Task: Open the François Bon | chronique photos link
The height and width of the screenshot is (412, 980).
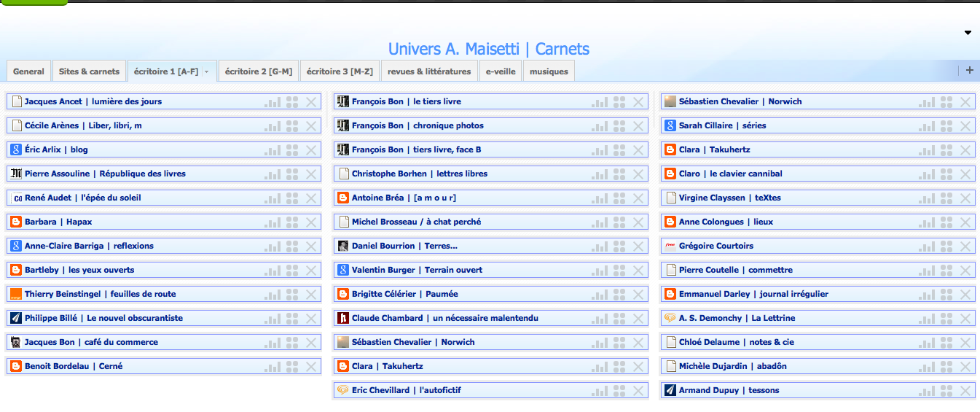Action: (x=418, y=125)
